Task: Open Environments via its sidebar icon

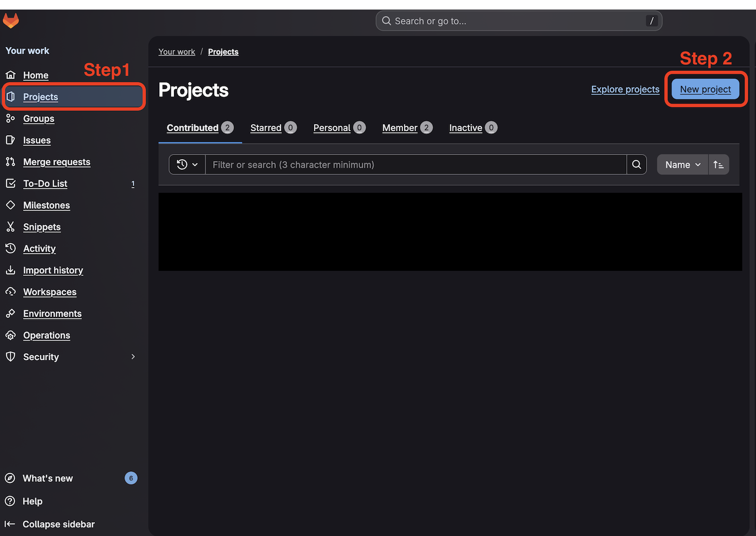Action: [x=11, y=313]
